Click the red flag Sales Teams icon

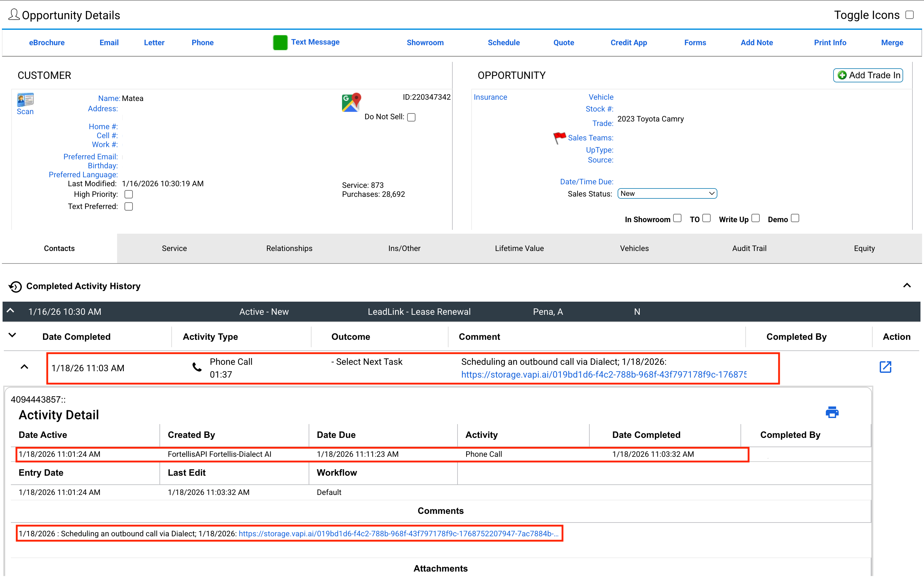click(559, 138)
